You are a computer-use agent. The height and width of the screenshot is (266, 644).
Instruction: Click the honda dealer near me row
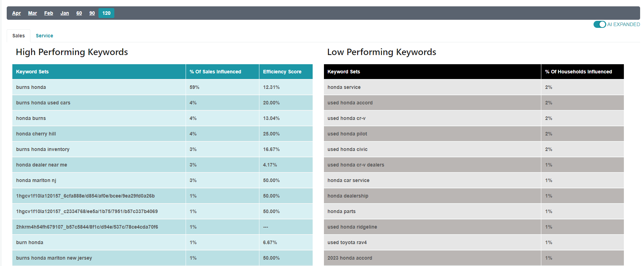coord(42,165)
